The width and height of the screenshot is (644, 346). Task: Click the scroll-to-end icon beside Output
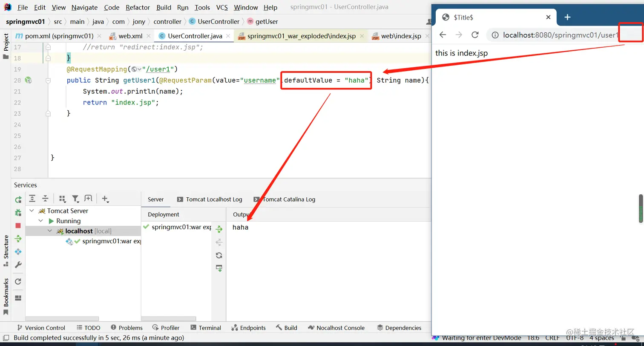point(219,268)
